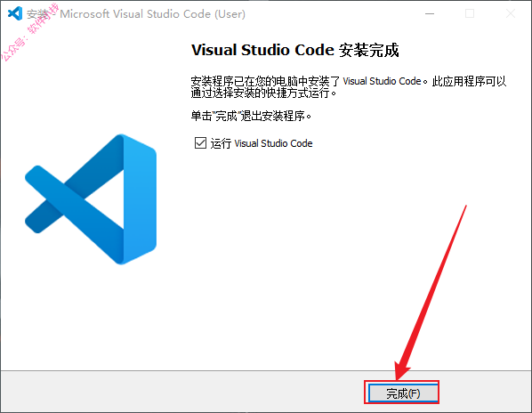The height and width of the screenshot is (413, 532).
Task: Minimize the installer window
Action: pyautogui.click(x=430, y=14)
